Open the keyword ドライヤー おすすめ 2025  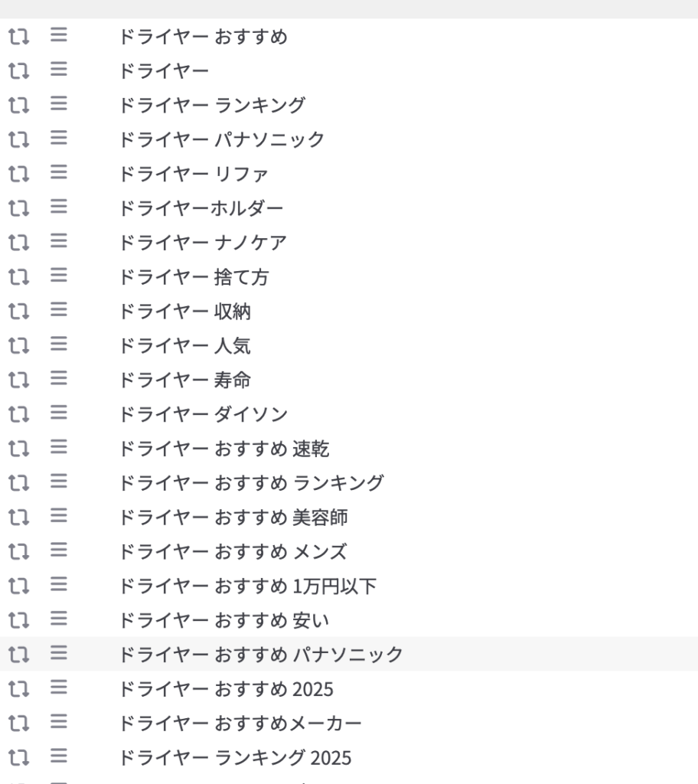[x=227, y=690]
